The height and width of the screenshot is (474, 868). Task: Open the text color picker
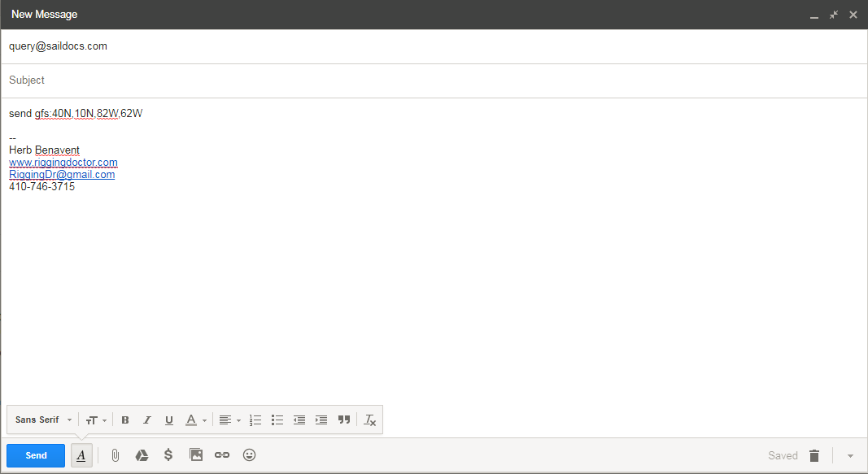pyautogui.click(x=195, y=420)
